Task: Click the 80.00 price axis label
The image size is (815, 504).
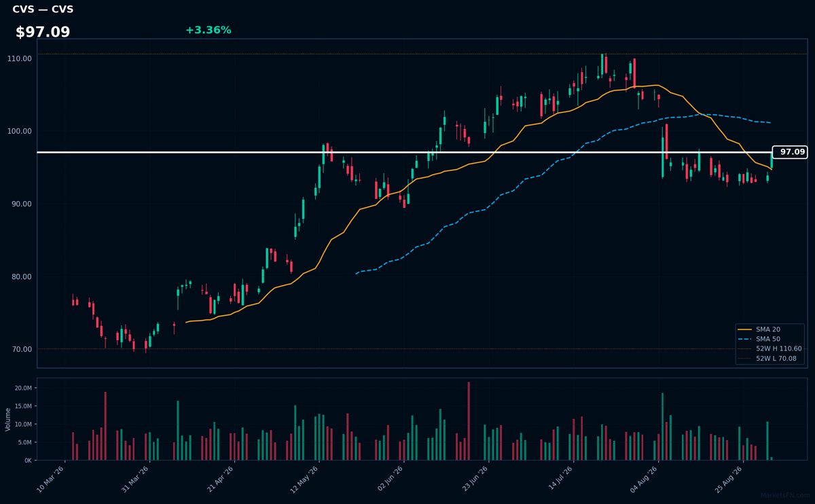Action: pyautogui.click(x=22, y=276)
